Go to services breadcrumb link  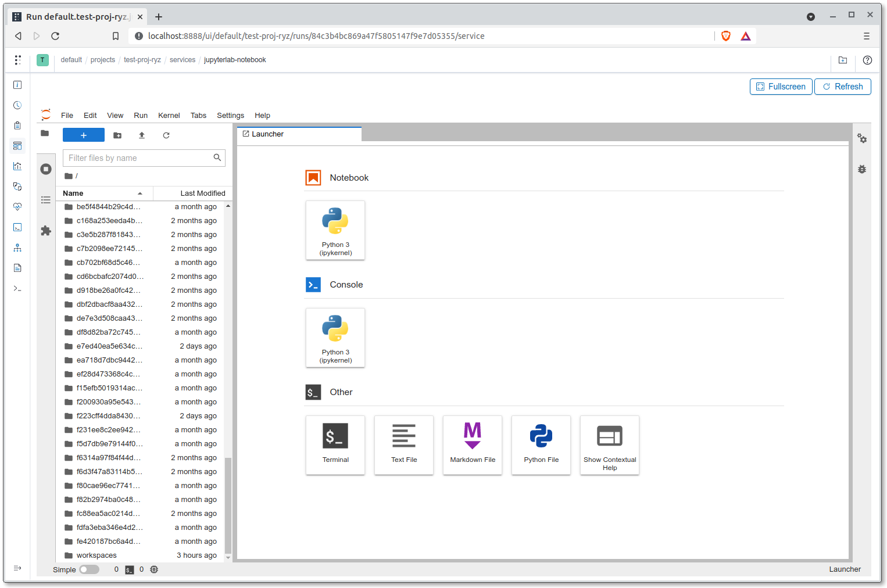click(x=183, y=60)
